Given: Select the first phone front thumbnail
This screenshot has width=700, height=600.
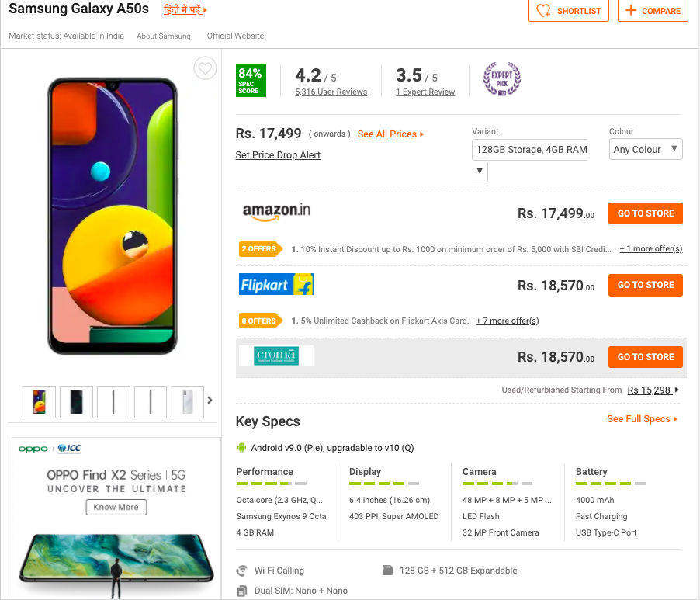Looking at the screenshot, I should click(39, 402).
